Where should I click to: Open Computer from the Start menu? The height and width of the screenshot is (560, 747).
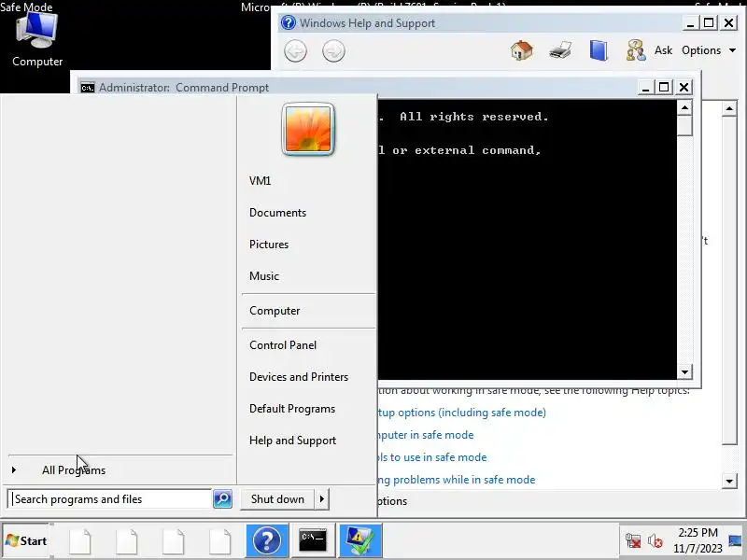[275, 311]
